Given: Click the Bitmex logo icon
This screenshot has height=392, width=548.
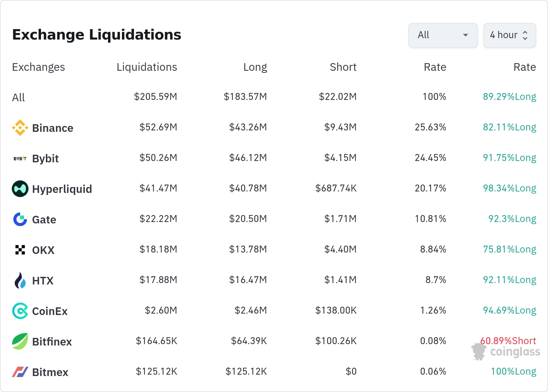Looking at the screenshot, I should point(20,372).
